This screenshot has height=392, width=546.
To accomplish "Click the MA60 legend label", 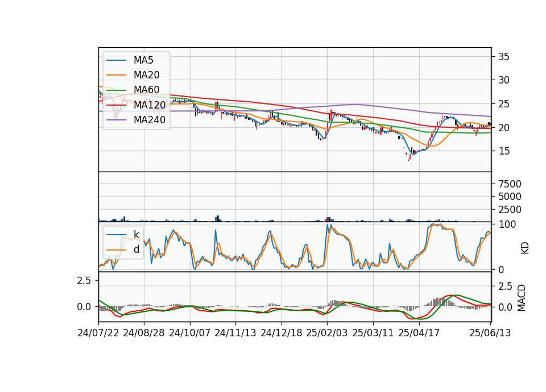I will tap(146, 90).
